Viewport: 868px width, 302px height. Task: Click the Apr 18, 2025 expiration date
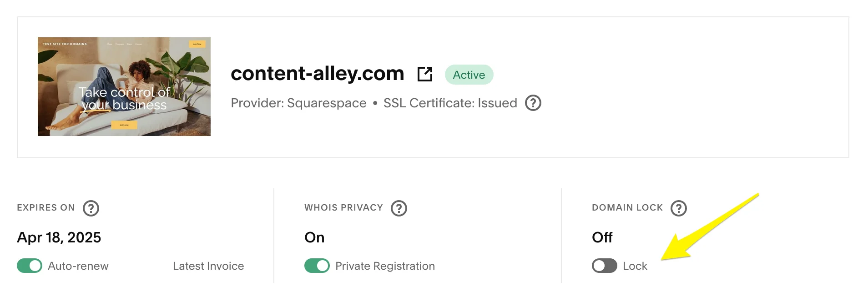point(59,237)
